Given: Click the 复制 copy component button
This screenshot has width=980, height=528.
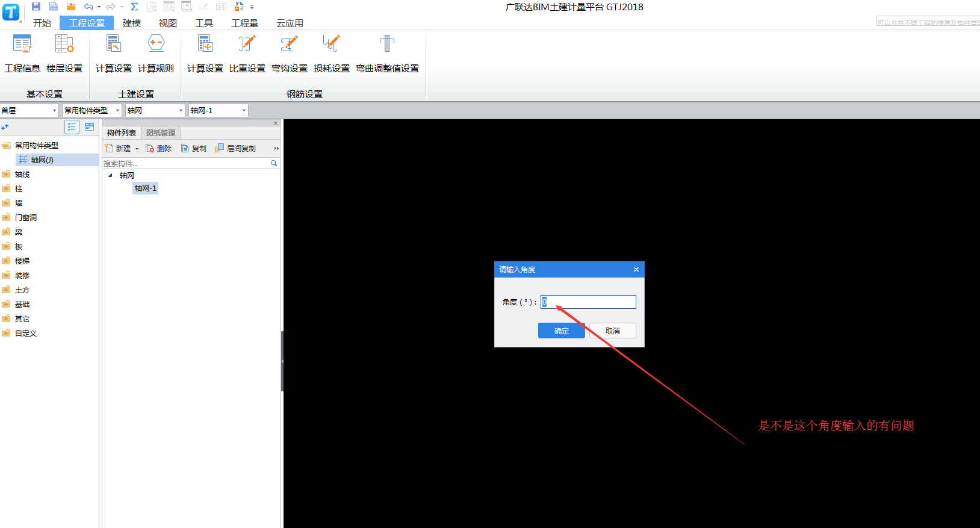Looking at the screenshot, I should (x=194, y=148).
